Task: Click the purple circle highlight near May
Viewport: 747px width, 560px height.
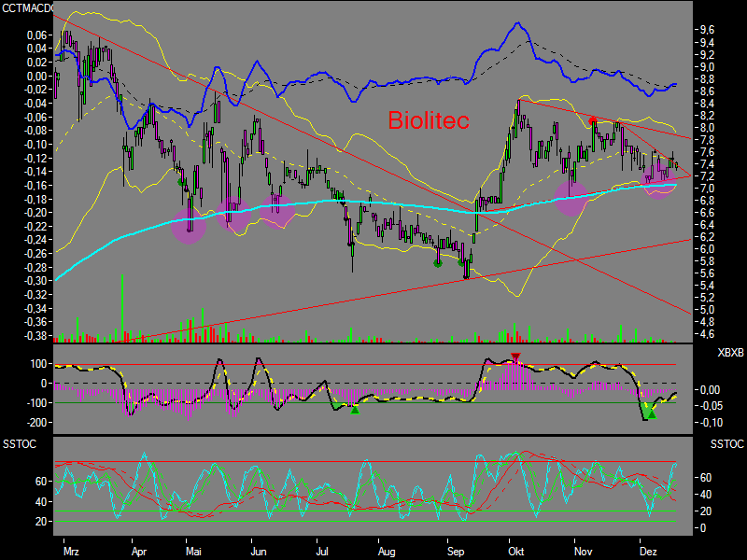Action: (189, 226)
